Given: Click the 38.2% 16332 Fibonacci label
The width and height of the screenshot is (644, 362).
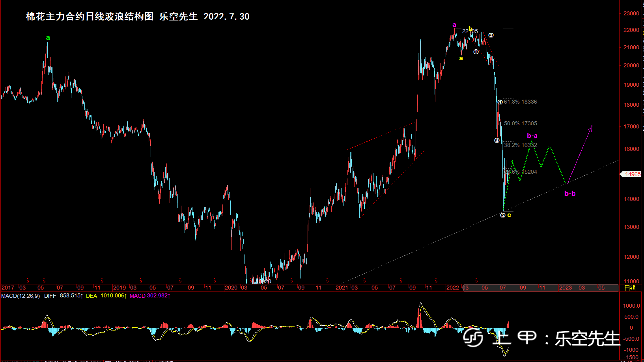Looking at the screenshot, I should coord(520,145).
